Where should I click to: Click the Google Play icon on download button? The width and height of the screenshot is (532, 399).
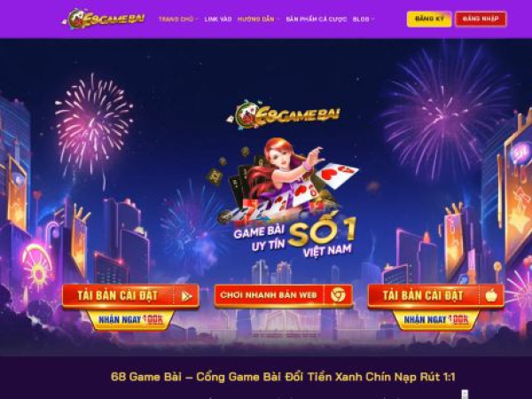[x=186, y=296]
